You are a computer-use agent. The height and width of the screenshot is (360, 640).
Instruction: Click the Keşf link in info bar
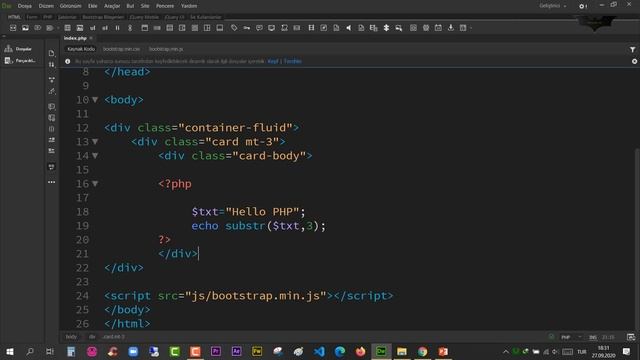point(273,61)
